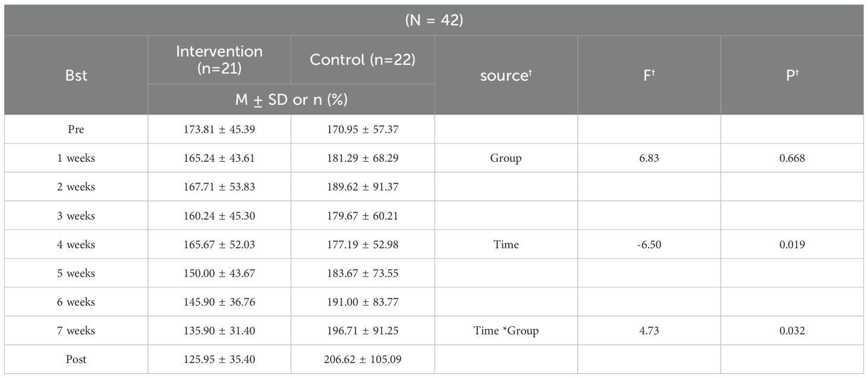Select the Post row label
The height and width of the screenshot is (378, 868).
click(x=76, y=359)
